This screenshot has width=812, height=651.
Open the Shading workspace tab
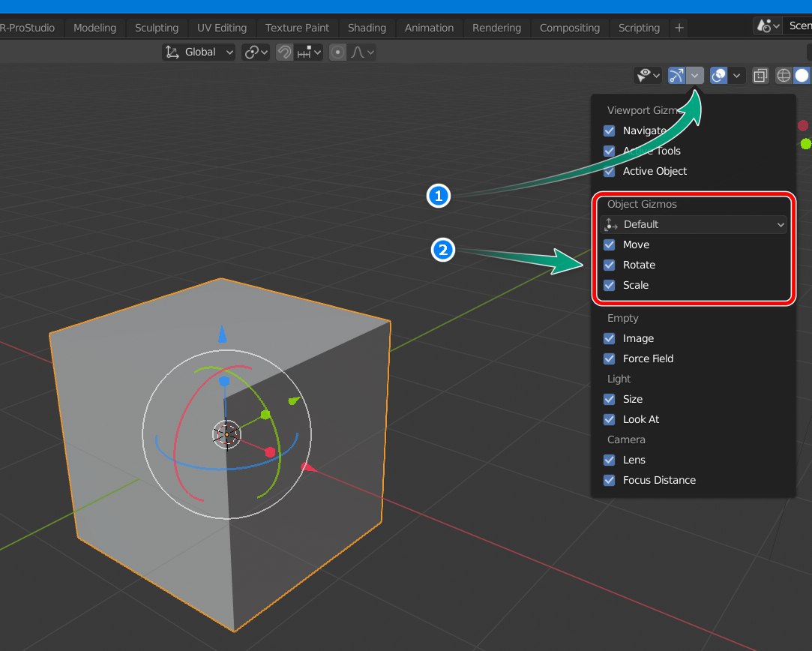click(x=367, y=28)
